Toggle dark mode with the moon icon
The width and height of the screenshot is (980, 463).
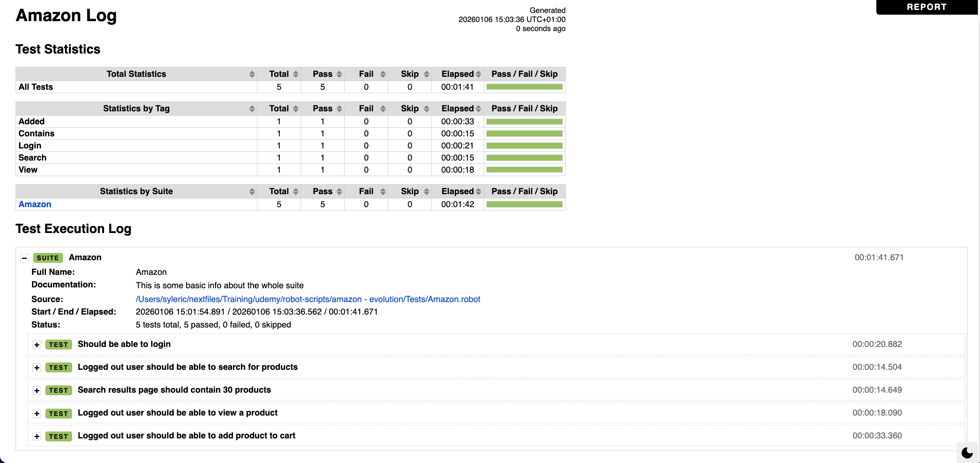tap(967, 453)
